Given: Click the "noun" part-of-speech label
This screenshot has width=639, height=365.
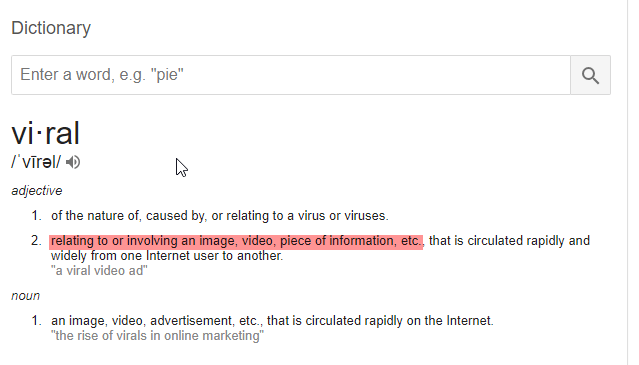Looking at the screenshot, I should point(25,296).
